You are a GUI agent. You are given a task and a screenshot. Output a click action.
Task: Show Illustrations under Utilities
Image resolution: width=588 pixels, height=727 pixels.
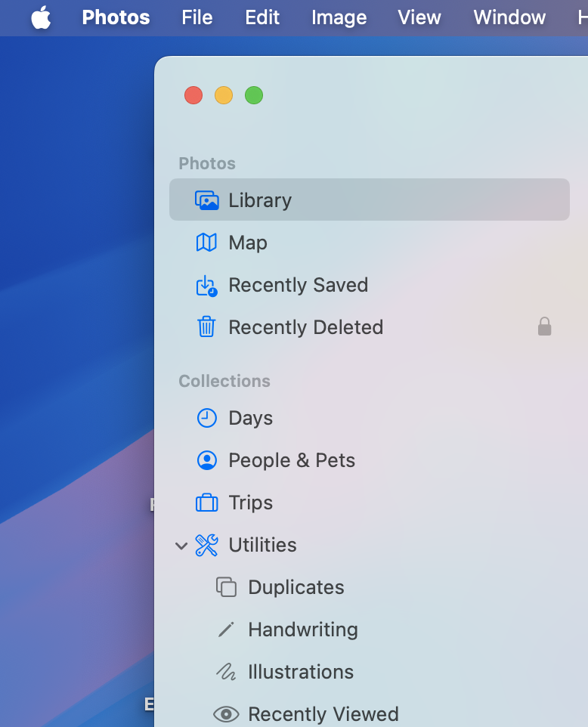[x=300, y=672]
